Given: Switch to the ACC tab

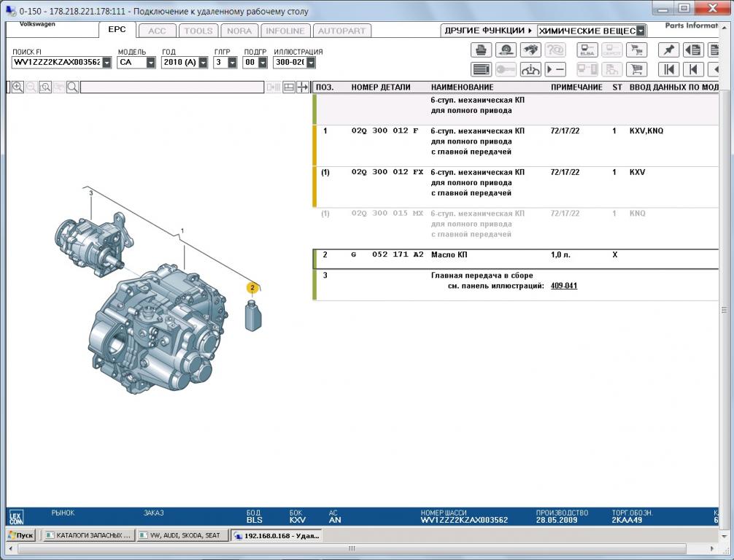Looking at the screenshot, I should pos(158,31).
